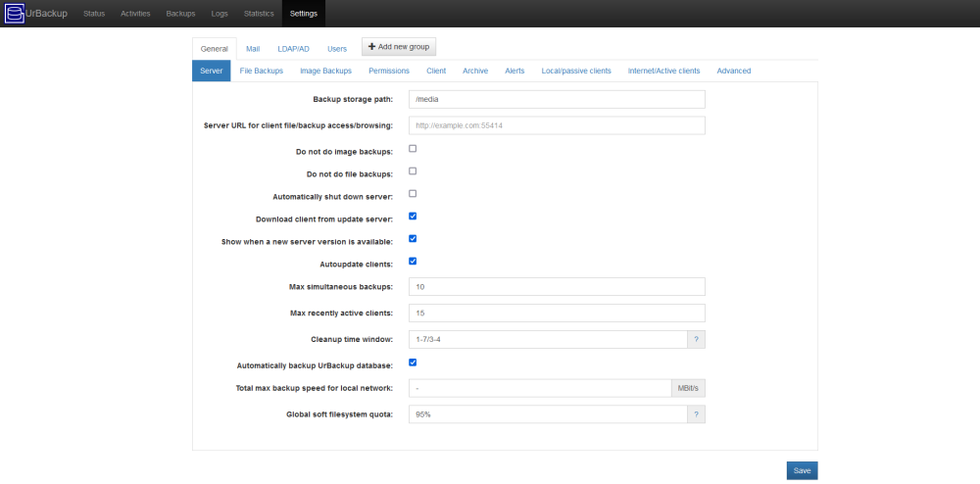Open Statistics in the navbar
Viewport: 980px width, 484px height.
[x=259, y=14]
